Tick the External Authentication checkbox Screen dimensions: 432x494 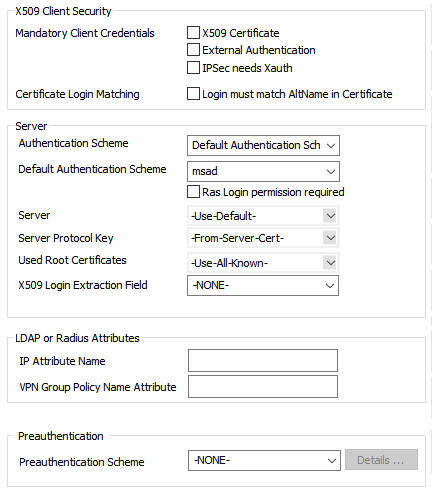click(193, 50)
